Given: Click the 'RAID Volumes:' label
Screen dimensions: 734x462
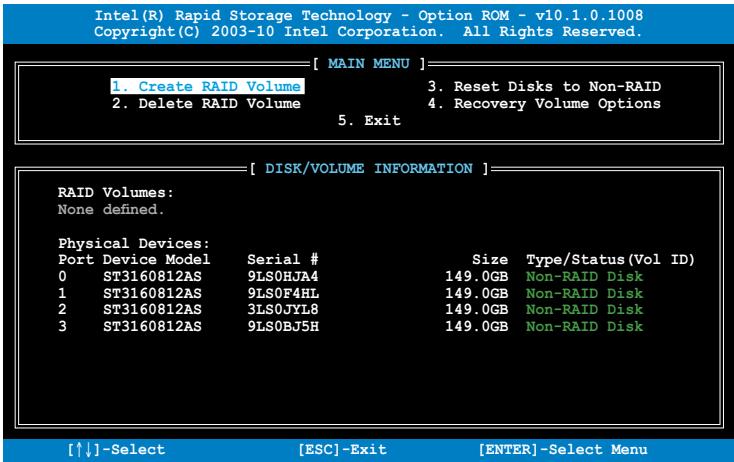Looking at the screenshot, I should 116,192.
